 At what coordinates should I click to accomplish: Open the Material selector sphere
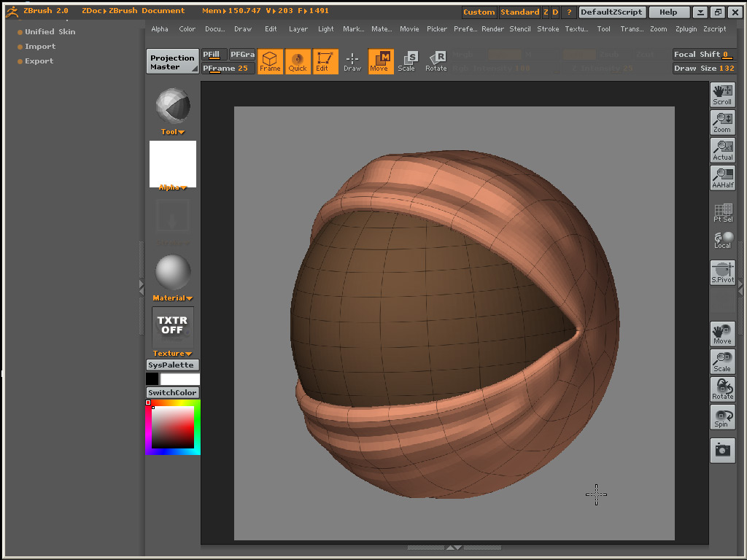[x=173, y=273]
